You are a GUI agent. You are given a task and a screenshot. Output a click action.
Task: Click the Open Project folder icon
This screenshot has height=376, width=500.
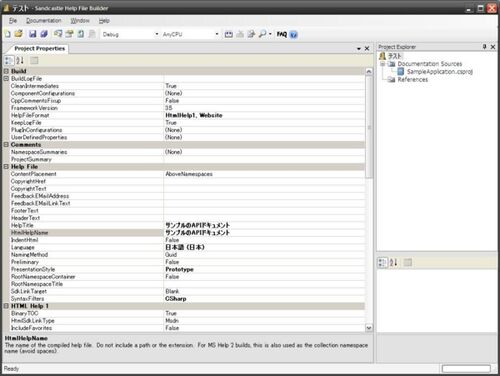[x=19, y=34]
